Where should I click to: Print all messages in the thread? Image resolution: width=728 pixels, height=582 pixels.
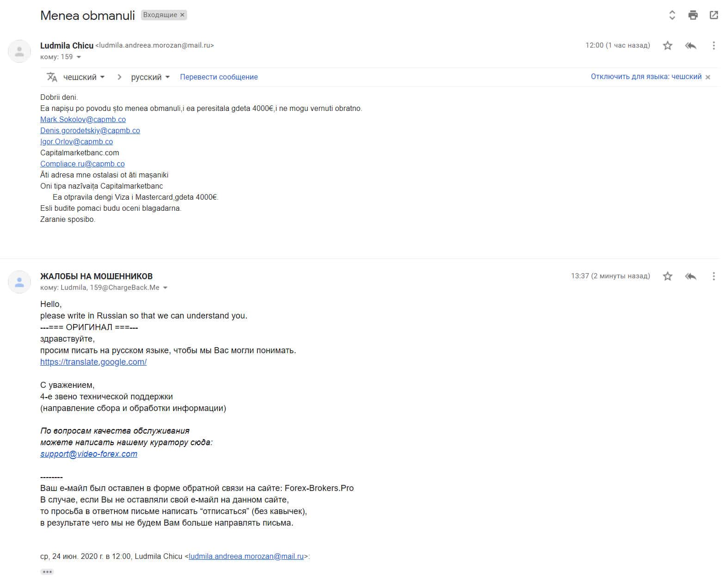coord(693,15)
